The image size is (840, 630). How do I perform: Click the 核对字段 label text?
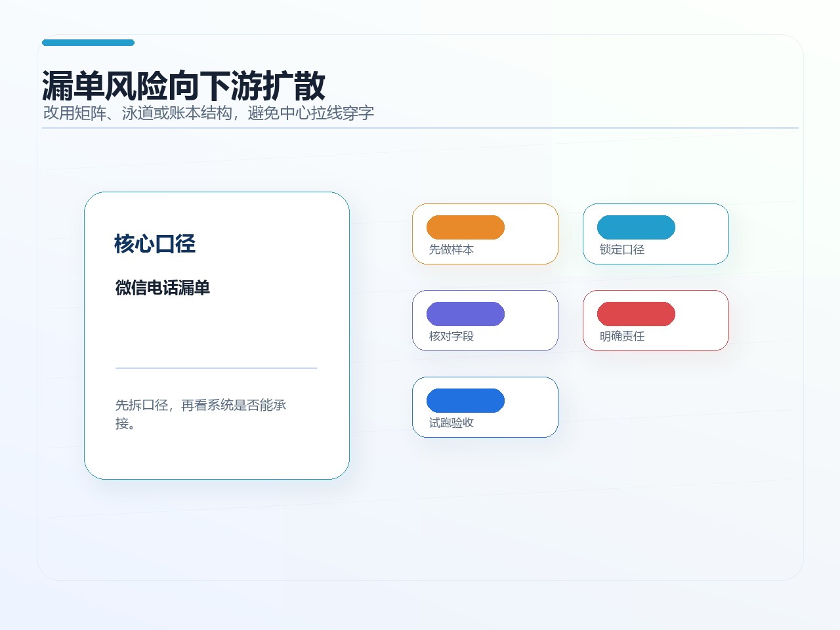pos(451,336)
